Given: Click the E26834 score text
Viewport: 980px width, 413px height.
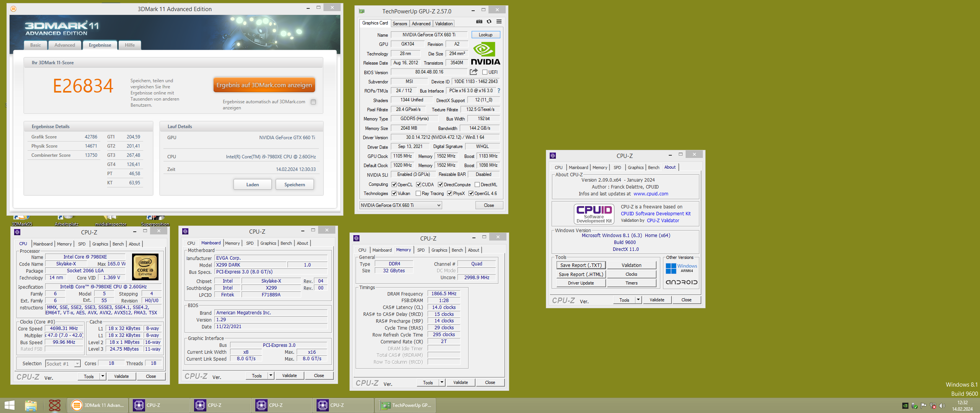Looking at the screenshot, I should [x=83, y=86].
